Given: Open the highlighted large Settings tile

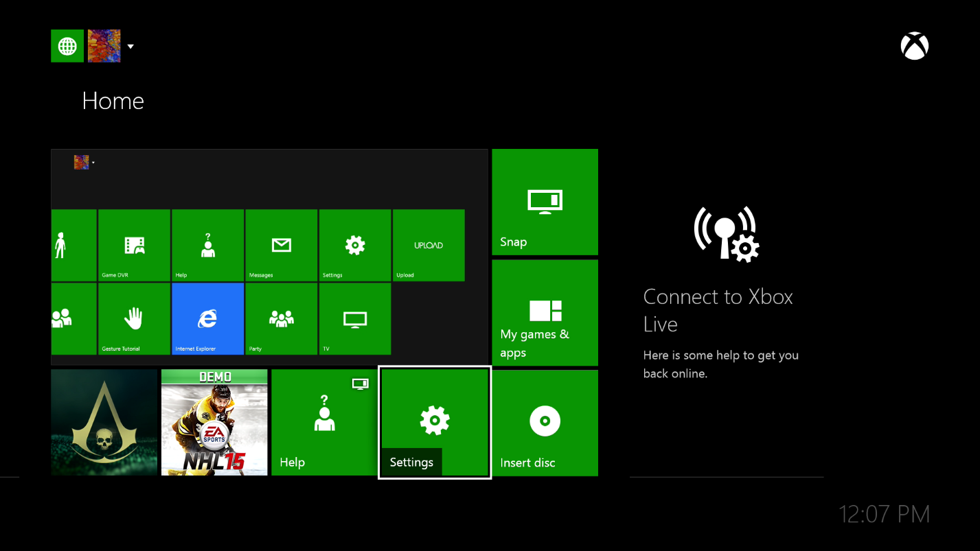Looking at the screenshot, I should [435, 423].
